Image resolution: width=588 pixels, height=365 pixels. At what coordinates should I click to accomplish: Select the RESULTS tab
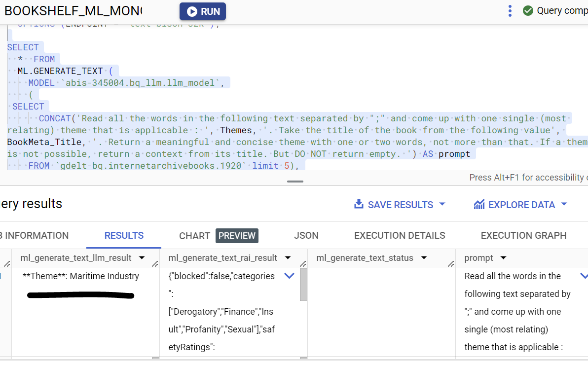point(124,236)
